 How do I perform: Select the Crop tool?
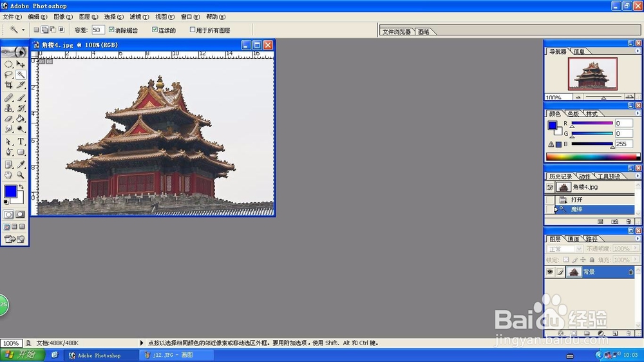(8, 85)
